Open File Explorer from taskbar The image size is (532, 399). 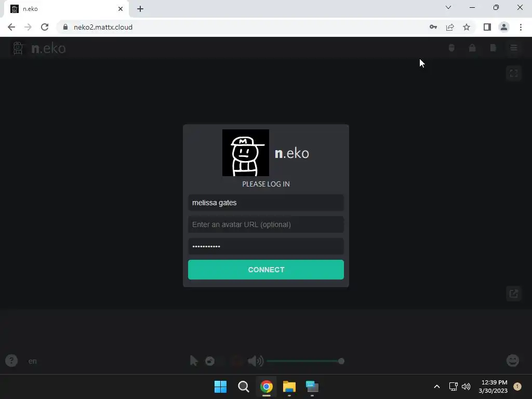(289, 387)
